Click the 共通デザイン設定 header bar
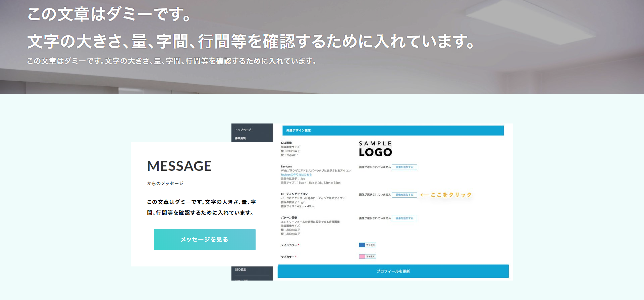Screen dimensions: 644x300 pyautogui.click(x=393, y=131)
